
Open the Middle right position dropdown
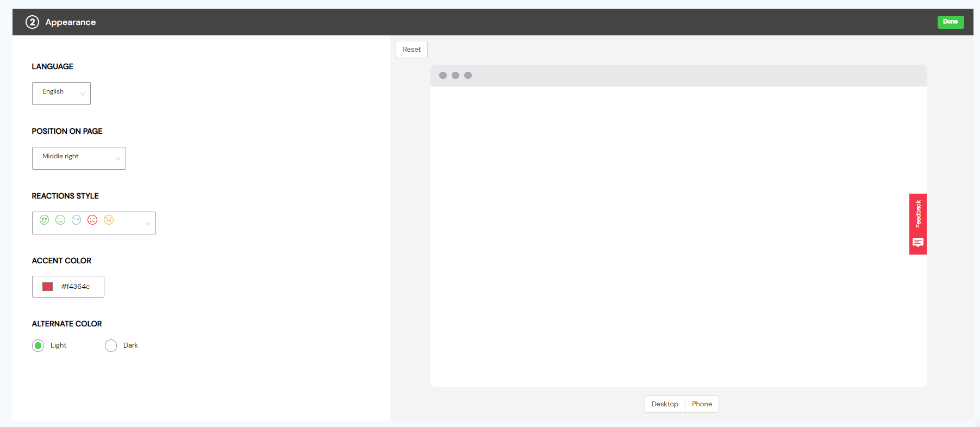coord(79,158)
